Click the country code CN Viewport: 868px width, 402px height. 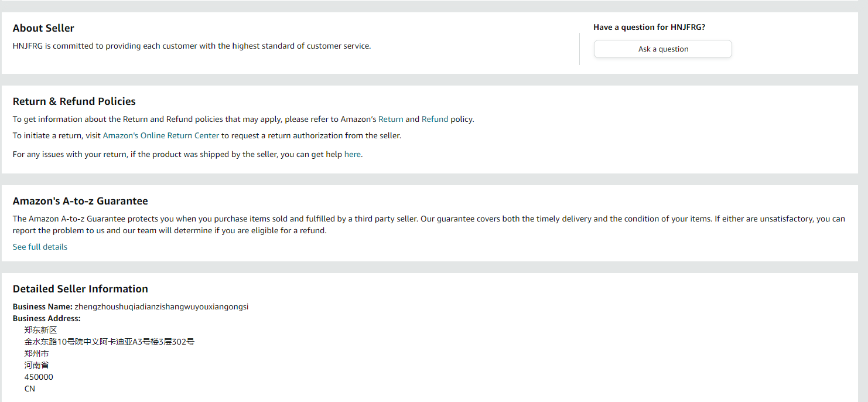tap(30, 389)
